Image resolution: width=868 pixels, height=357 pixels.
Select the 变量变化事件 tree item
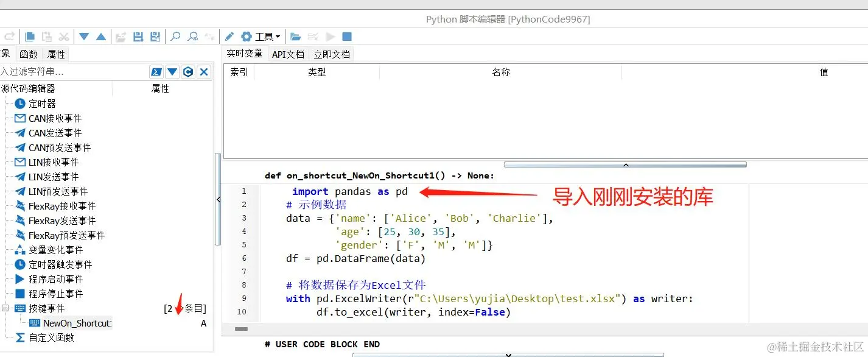point(56,250)
